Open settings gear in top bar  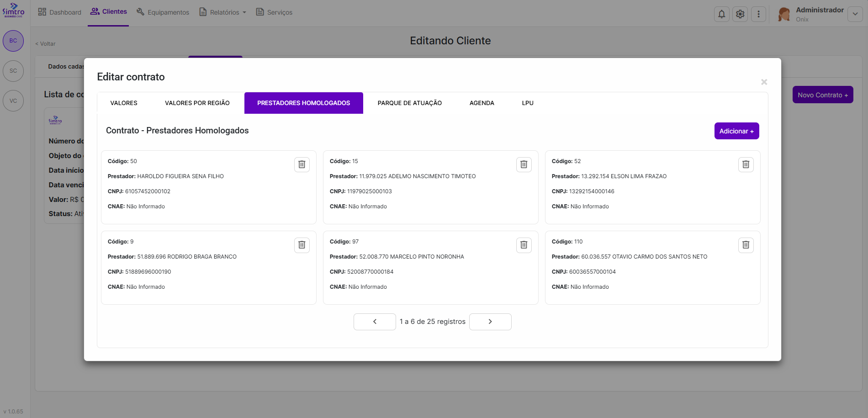point(740,14)
